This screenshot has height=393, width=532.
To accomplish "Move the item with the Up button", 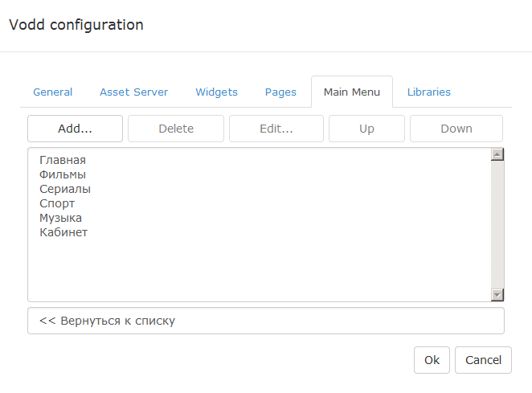I will point(366,129).
